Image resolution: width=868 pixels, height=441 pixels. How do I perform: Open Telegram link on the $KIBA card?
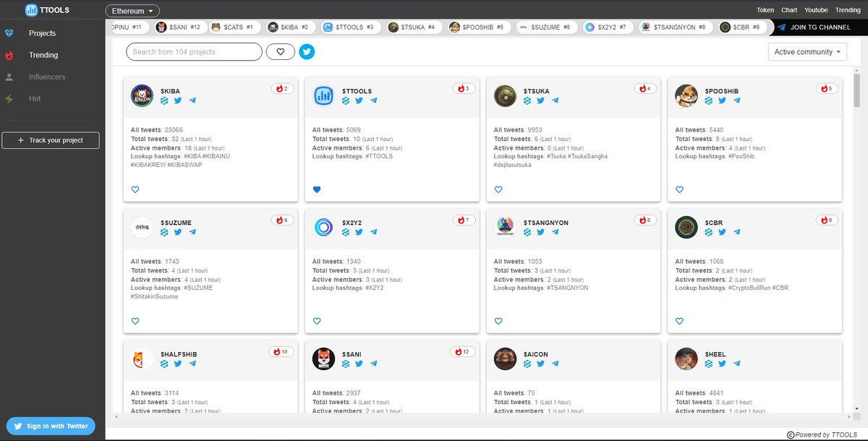coord(192,100)
